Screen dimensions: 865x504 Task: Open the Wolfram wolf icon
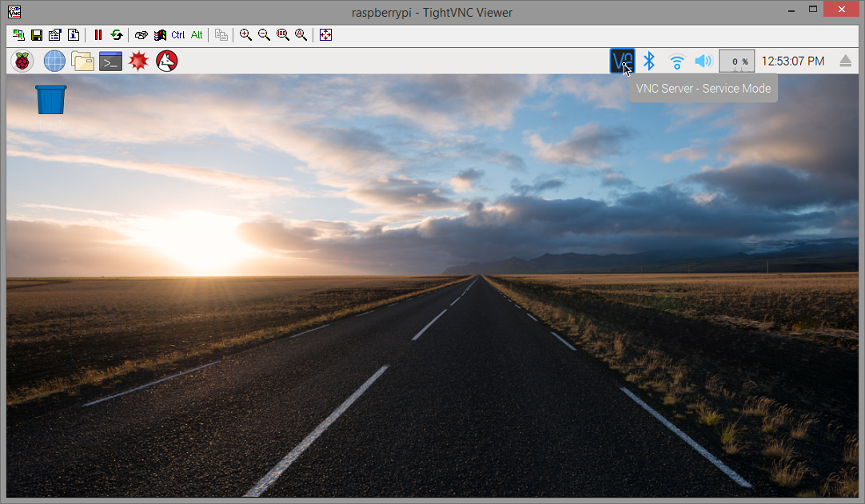click(x=166, y=61)
